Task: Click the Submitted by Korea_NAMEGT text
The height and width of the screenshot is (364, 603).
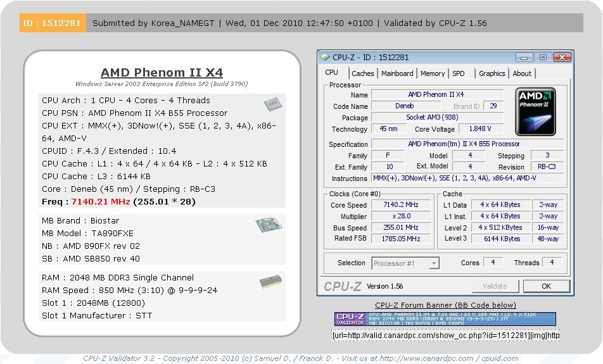Action: pyautogui.click(x=153, y=23)
